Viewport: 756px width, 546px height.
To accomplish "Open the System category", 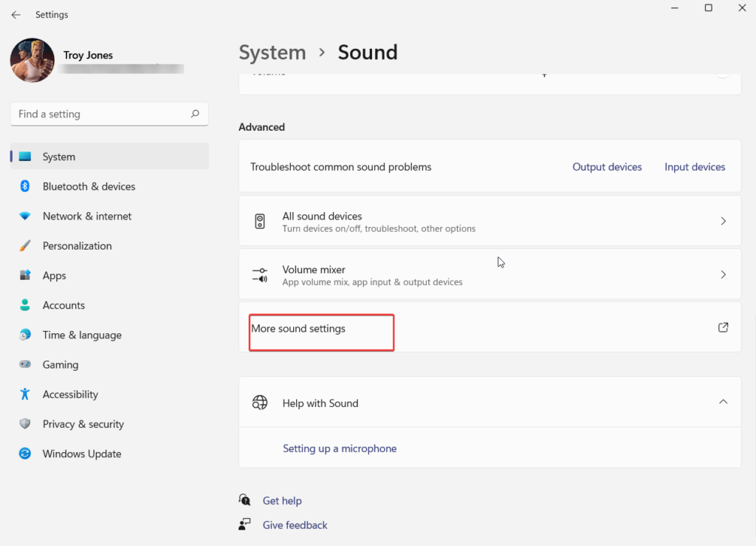I will point(109,157).
